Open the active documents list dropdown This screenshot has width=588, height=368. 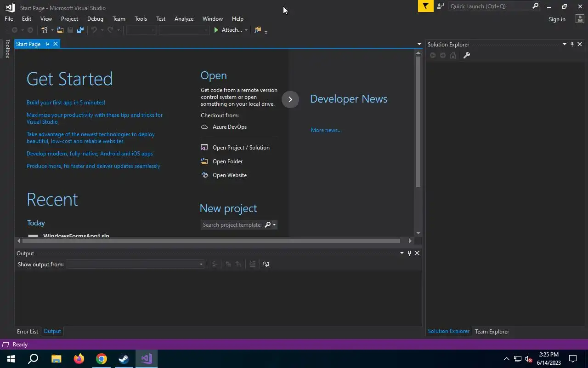coord(419,44)
